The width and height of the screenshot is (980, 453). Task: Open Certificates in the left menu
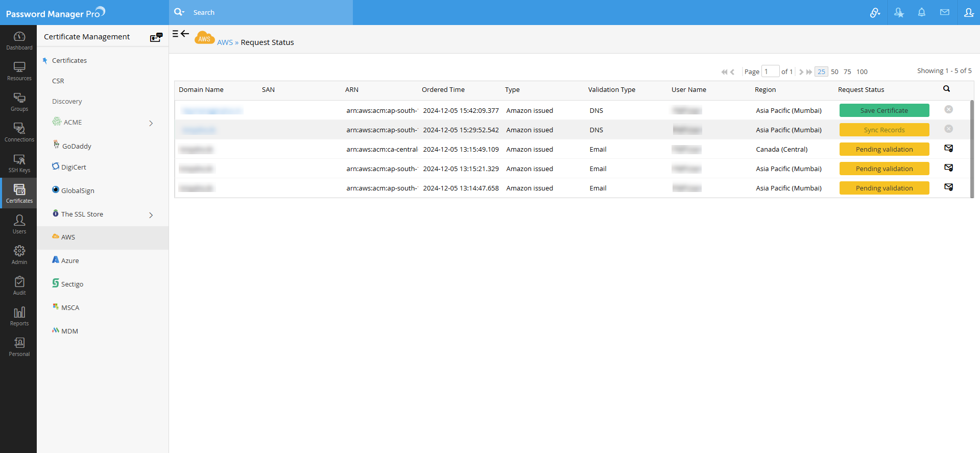(69, 60)
